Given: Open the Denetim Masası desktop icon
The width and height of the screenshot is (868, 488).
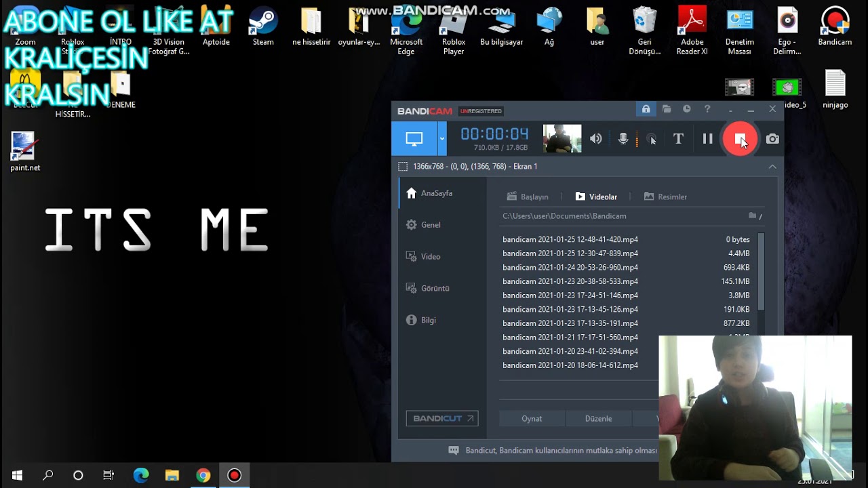Looking at the screenshot, I should [x=740, y=31].
